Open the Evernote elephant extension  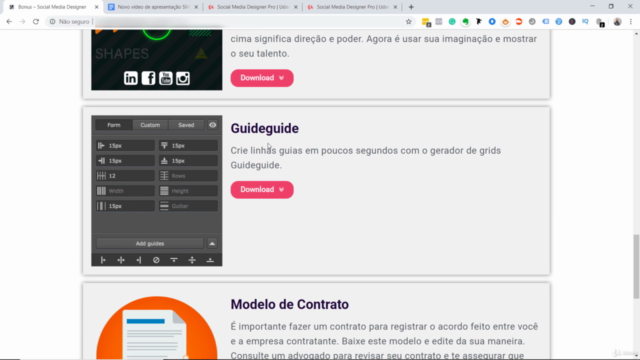pos(465,22)
